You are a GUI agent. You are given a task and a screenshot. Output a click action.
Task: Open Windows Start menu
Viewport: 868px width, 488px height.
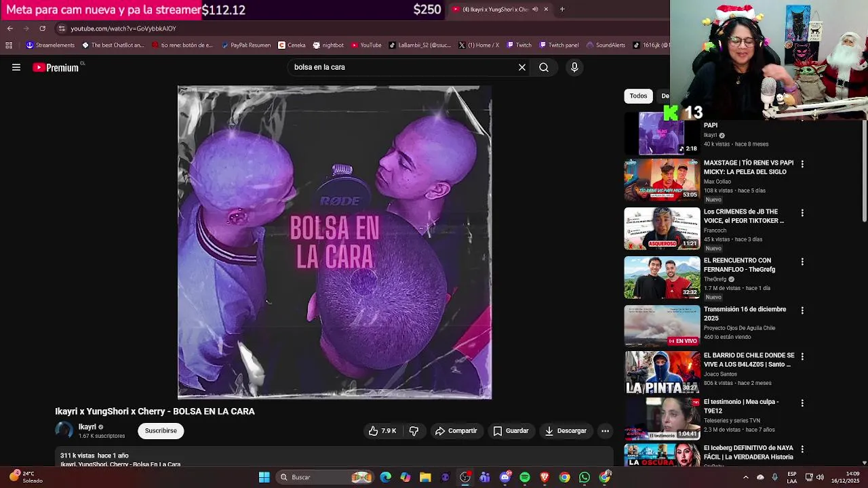click(x=264, y=477)
